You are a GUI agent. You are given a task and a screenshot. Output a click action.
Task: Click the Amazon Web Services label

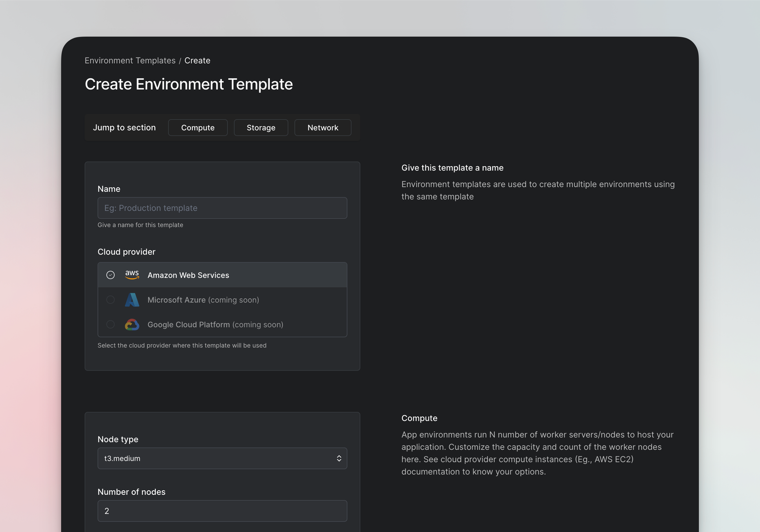pos(188,275)
